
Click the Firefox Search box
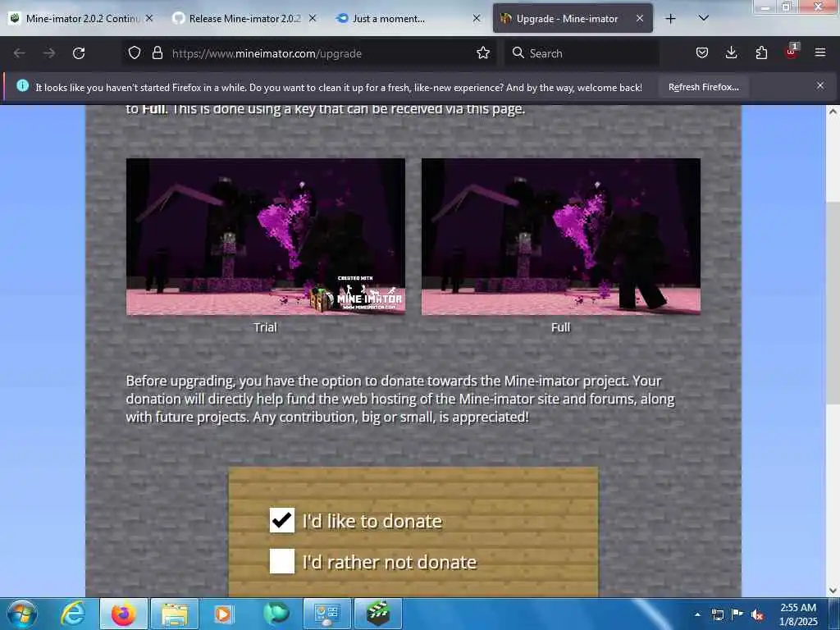point(582,53)
